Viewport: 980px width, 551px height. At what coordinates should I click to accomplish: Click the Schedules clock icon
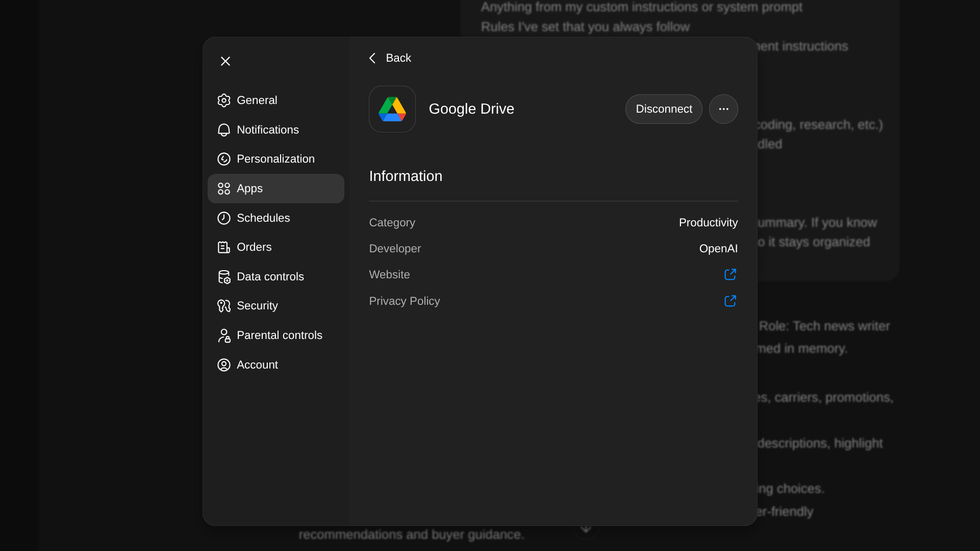click(223, 218)
